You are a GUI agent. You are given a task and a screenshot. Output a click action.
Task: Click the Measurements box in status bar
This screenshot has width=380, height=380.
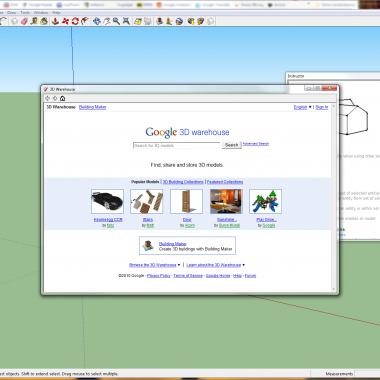(x=367, y=374)
